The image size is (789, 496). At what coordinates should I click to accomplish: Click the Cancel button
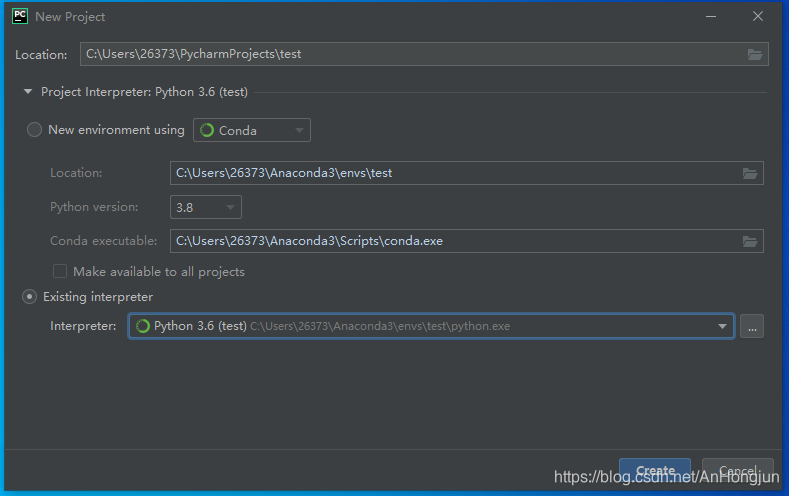[738, 470]
